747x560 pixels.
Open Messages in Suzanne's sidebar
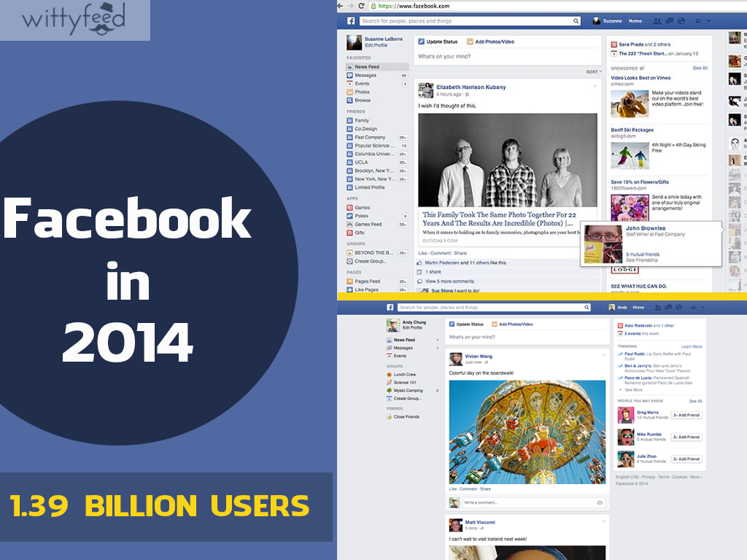click(x=377, y=75)
